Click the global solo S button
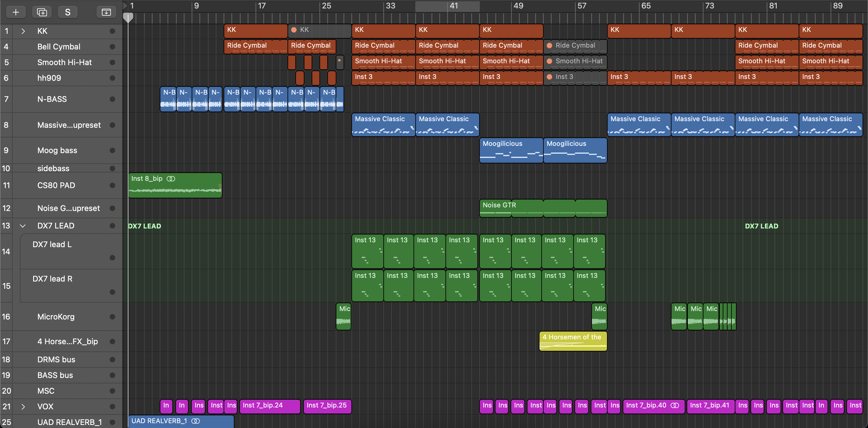The width and height of the screenshot is (868, 428). tap(68, 12)
